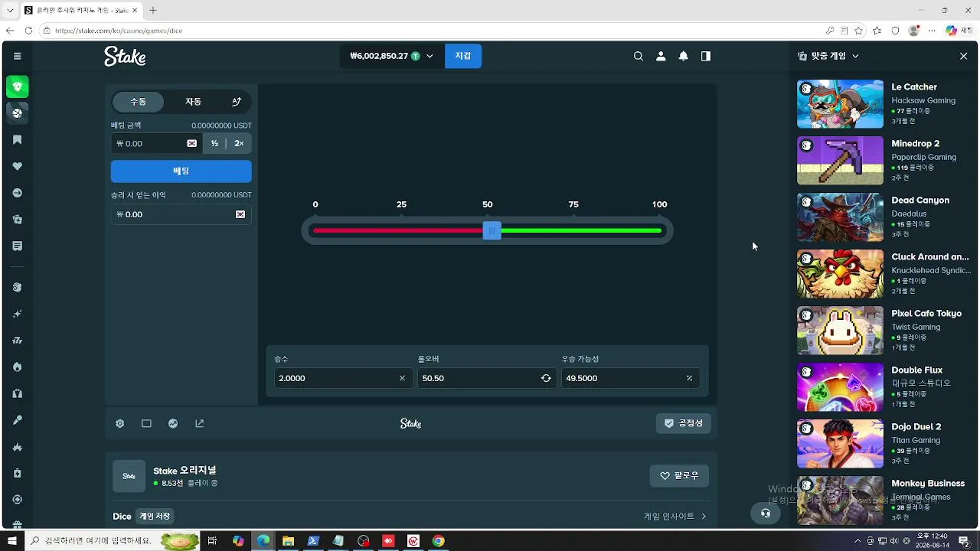Click the 팔로우 follow button
The image size is (980, 551).
coord(679,476)
